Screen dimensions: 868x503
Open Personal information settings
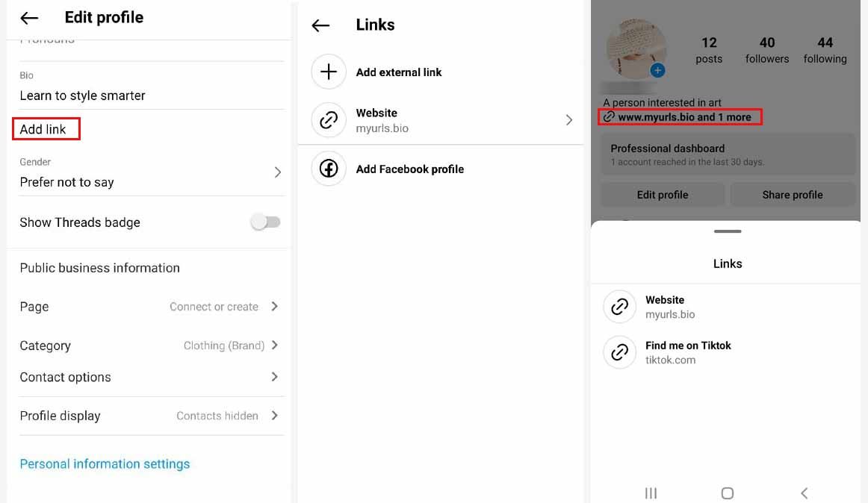tap(105, 463)
